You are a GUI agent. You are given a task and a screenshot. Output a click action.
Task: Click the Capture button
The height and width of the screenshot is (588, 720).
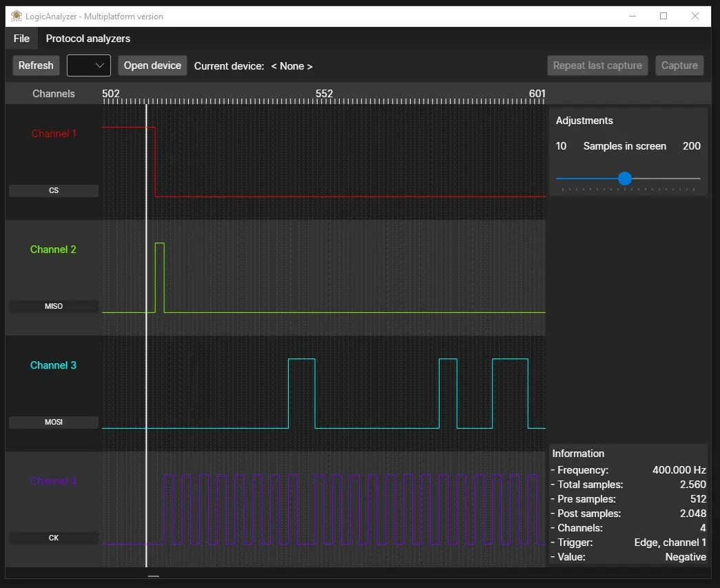[679, 65]
